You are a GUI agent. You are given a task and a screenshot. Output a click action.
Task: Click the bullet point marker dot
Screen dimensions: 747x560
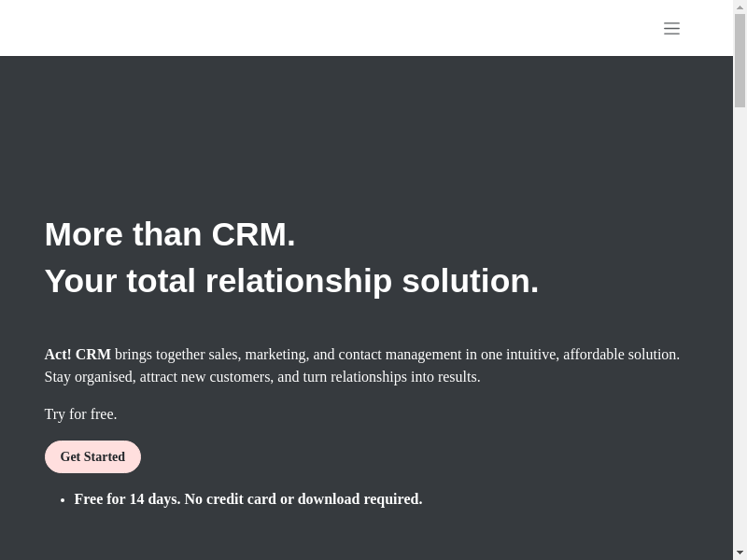pos(63,500)
